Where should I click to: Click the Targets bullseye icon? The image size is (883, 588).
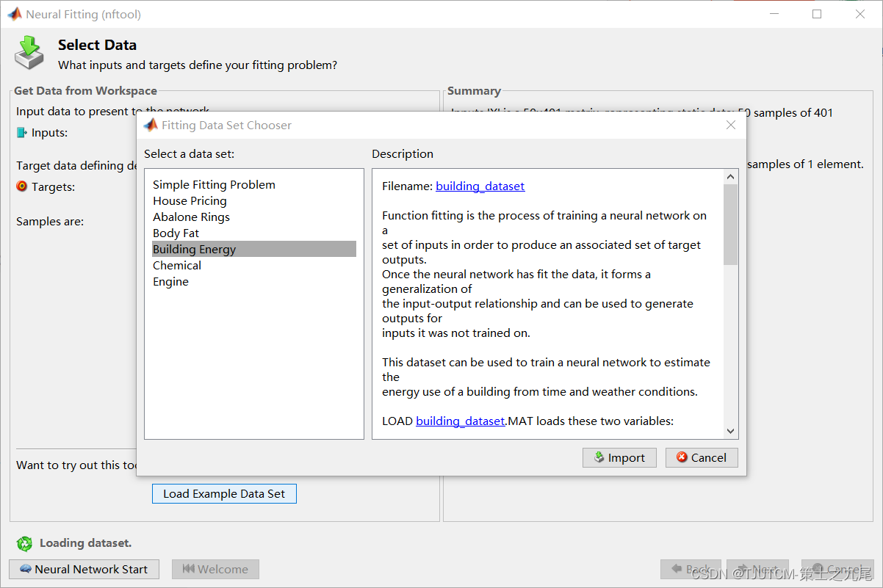22,186
